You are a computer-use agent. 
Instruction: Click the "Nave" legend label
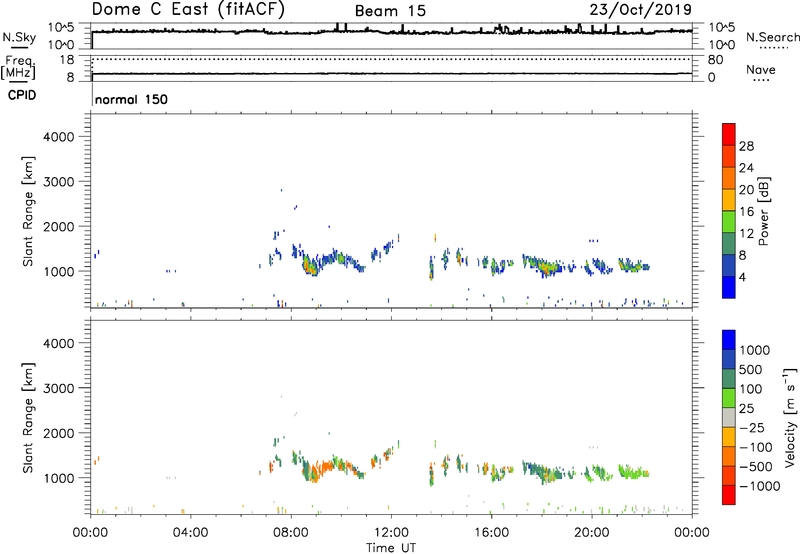[761, 69]
